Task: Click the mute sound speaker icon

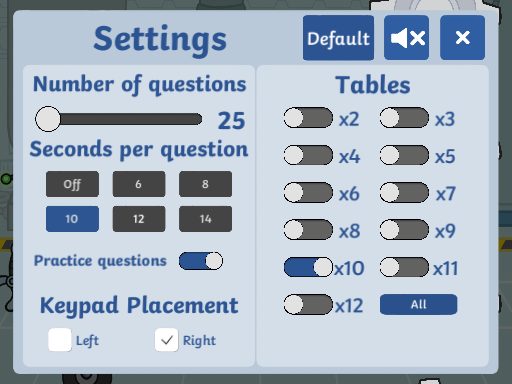Action: [x=406, y=38]
